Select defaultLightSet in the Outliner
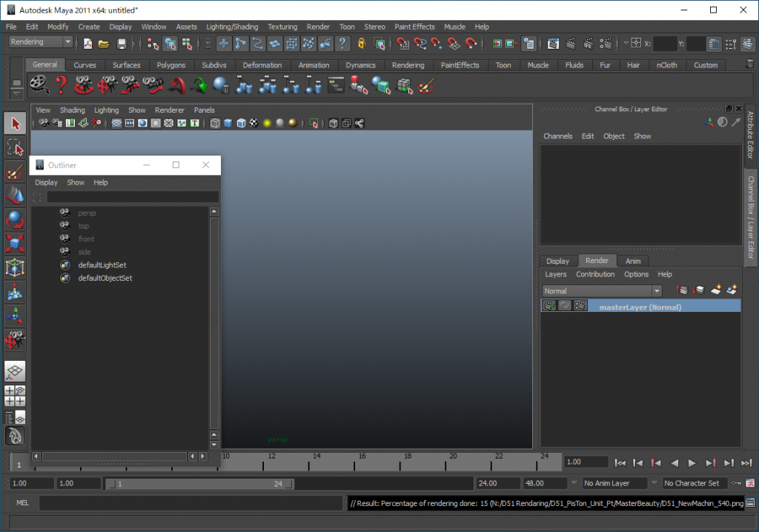The image size is (759, 532). (x=102, y=265)
